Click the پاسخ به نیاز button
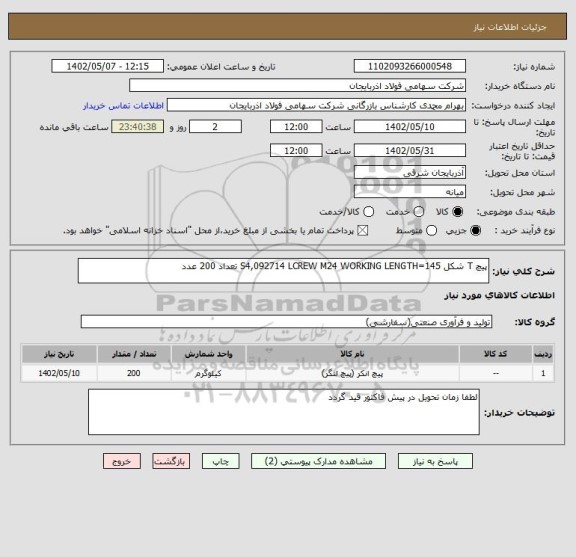Image resolution: width=576 pixels, height=557 pixels. tap(435, 461)
